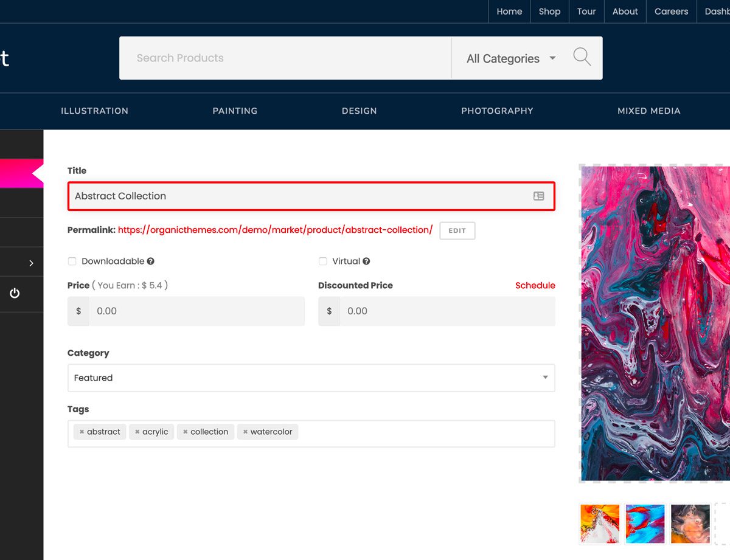
Task: Select the dark peach gallery thumbnail
Action: [x=690, y=524]
